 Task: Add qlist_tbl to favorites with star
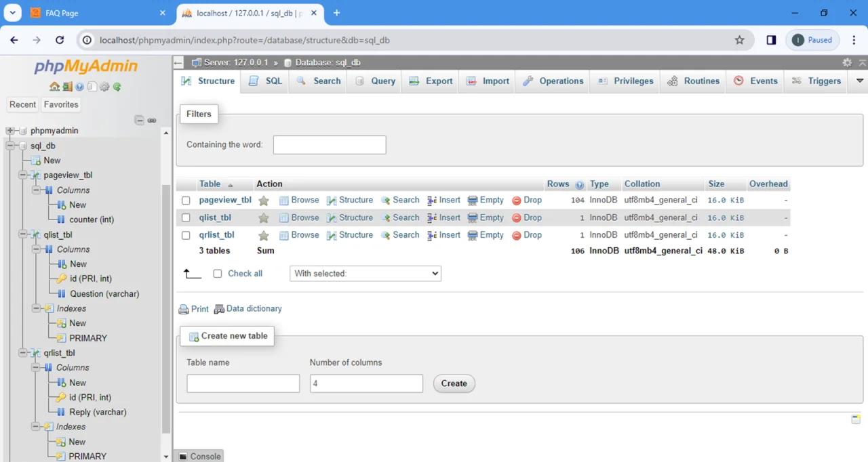click(x=264, y=218)
